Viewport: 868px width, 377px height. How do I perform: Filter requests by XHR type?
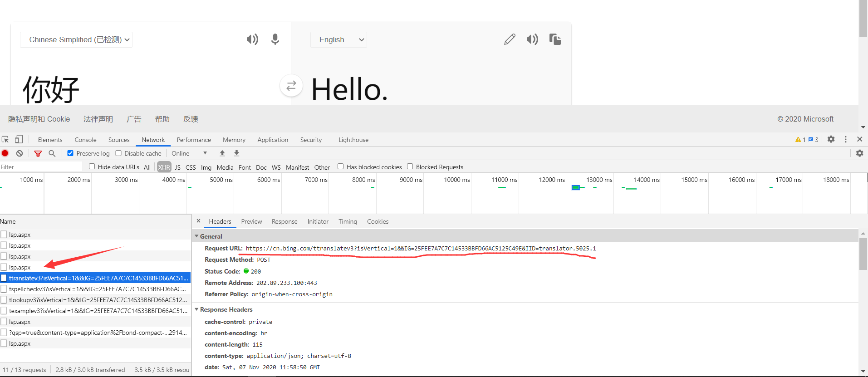164,167
